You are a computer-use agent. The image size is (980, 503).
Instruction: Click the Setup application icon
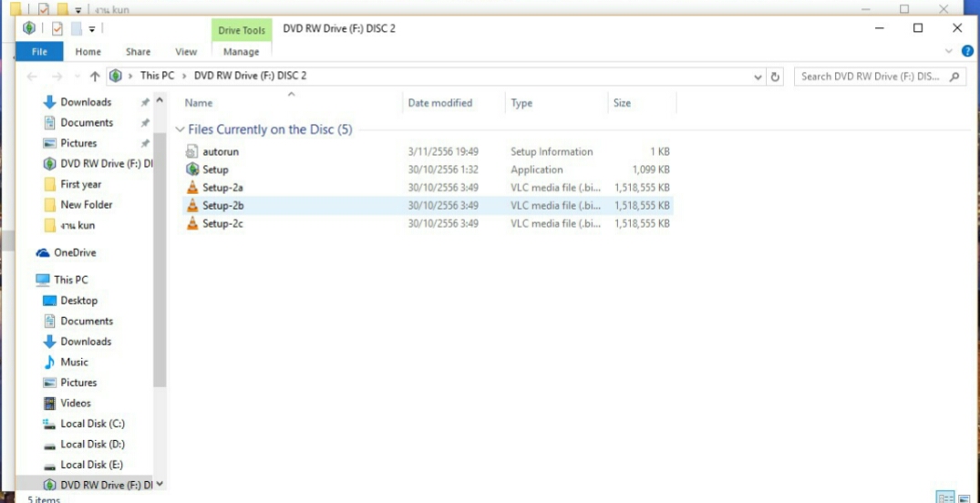(x=192, y=169)
